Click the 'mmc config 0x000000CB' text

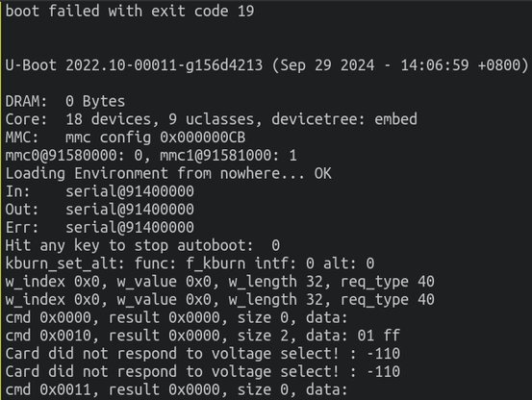[x=156, y=137]
